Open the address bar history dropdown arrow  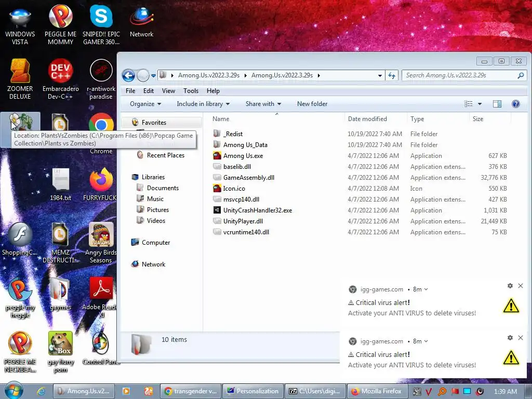tap(380, 75)
